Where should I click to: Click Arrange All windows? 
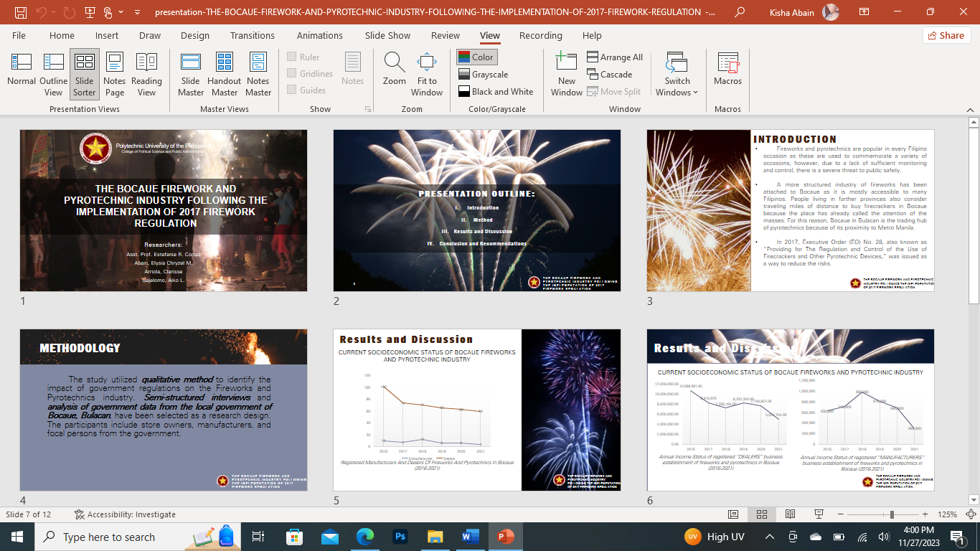[x=615, y=57]
